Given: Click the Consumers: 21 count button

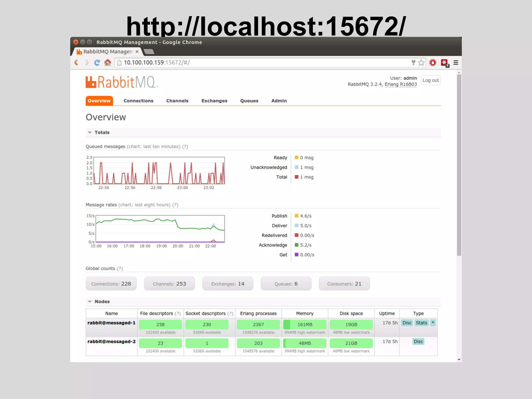Looking at the screenshot, I should click(344, 284).
